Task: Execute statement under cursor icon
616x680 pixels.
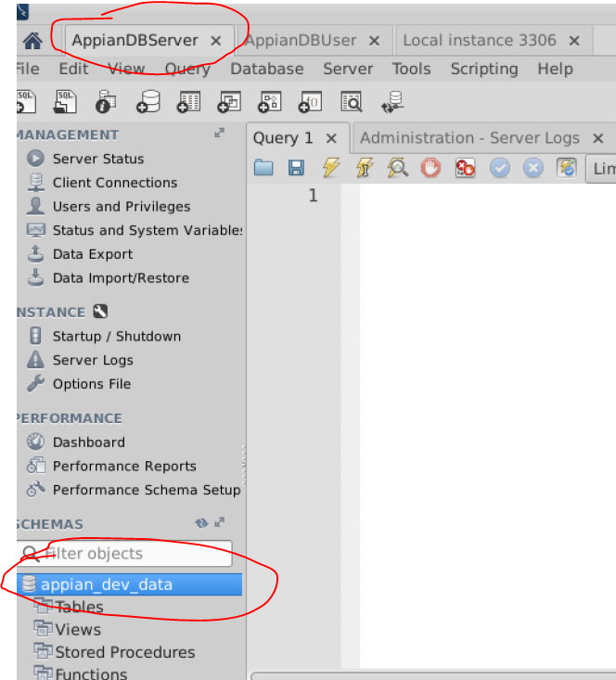Action: [365, 167]
